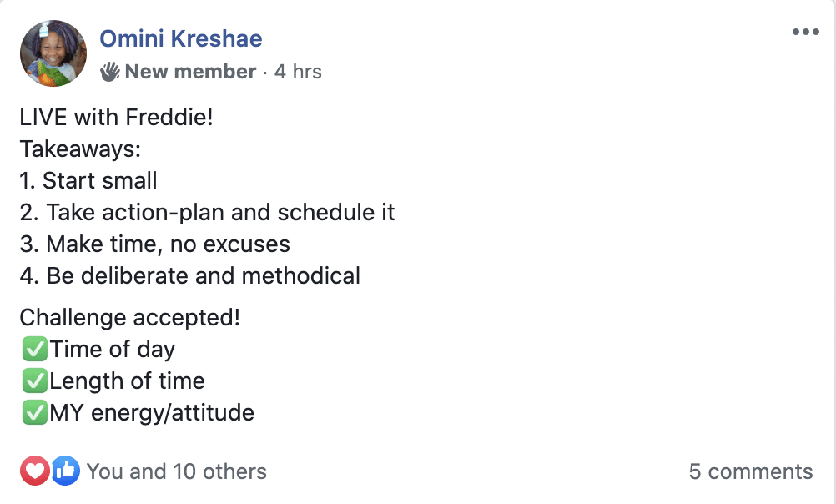Click the red heart reaction icon
The image size is (836, 504).
35,471
